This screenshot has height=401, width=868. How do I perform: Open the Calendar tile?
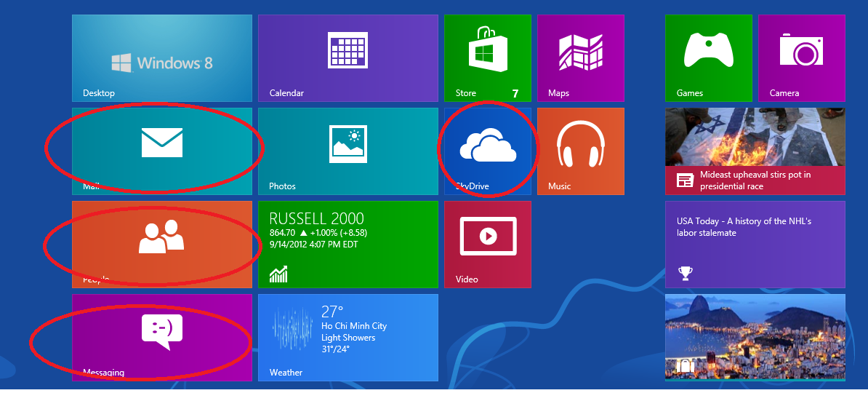347,58
